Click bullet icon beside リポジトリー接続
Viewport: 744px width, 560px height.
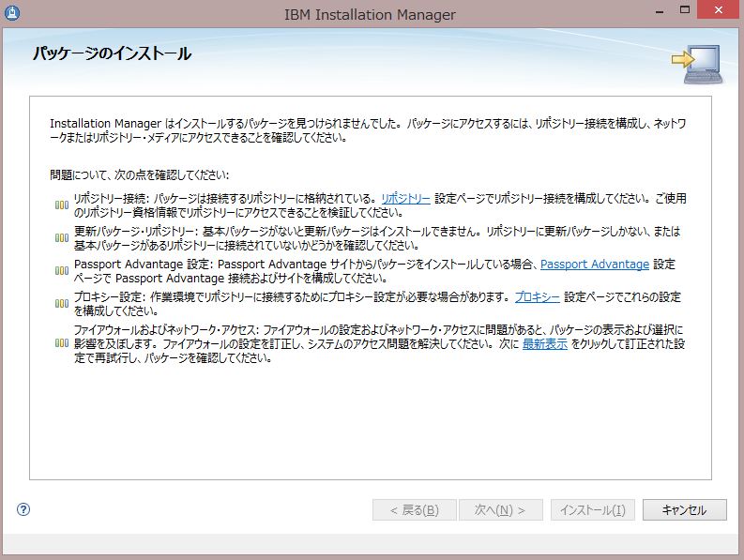(62, 205)
